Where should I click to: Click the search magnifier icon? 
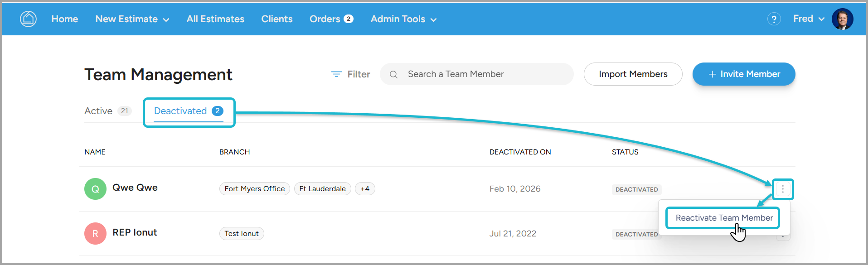click(393, 74)
